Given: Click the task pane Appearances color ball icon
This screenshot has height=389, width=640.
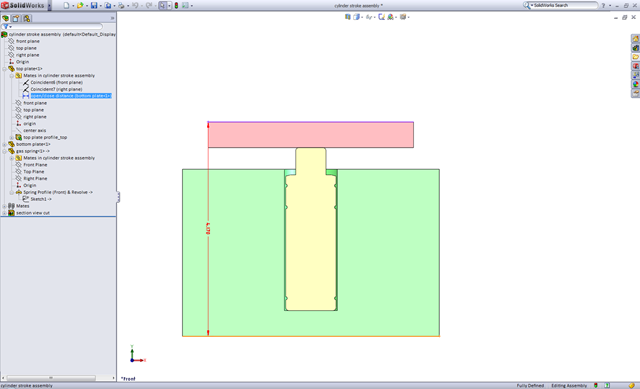Looking at the screenshot, I should 636,84.
